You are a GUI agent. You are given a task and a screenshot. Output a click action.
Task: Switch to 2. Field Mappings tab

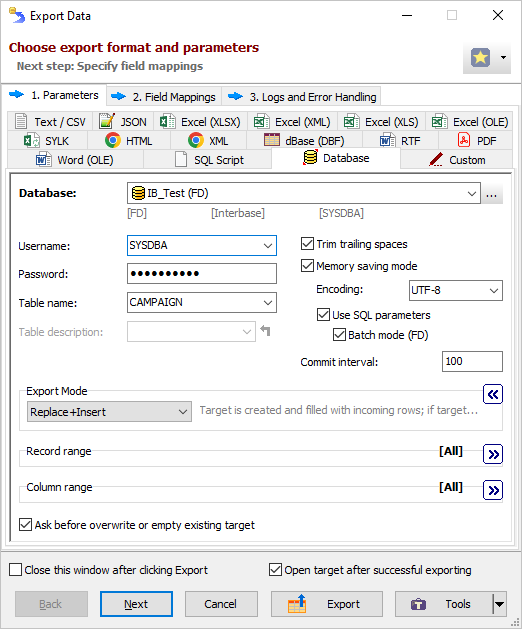pos(164,97)
